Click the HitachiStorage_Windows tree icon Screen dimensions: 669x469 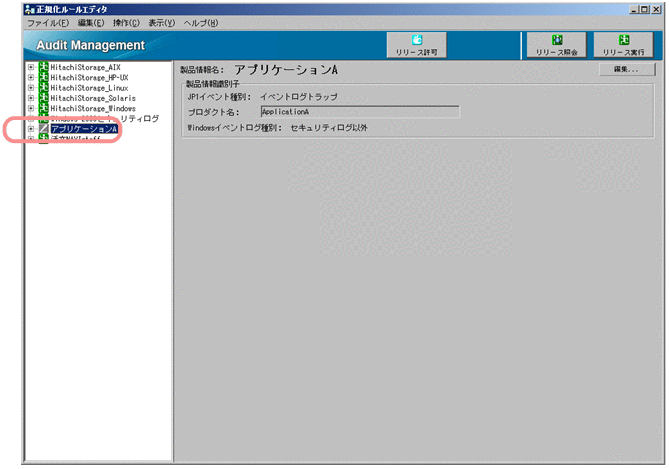(44, 108)
